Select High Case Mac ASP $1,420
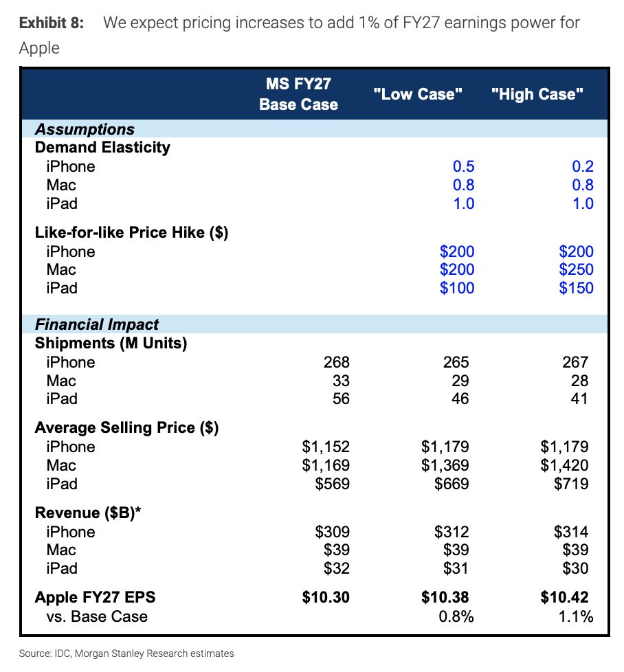This screenshot has width=624, height=672. click(x=564, y=465)
